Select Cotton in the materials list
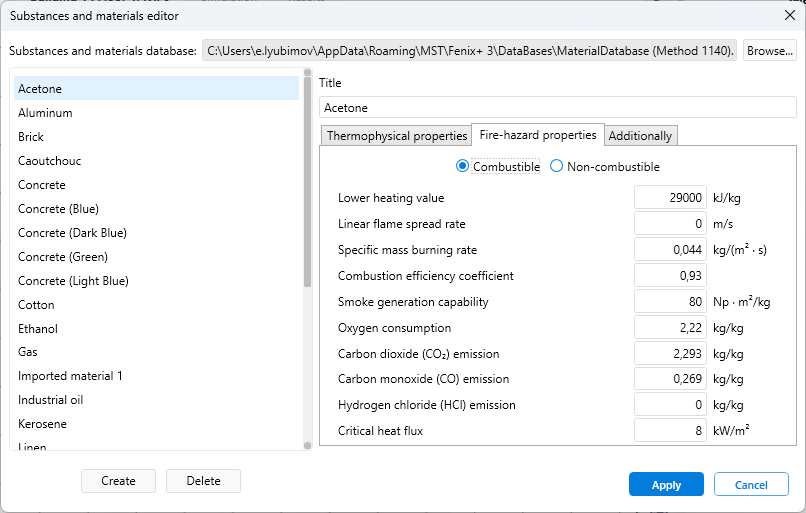This screenshot has height=513, width=806. tap(156, 305)
